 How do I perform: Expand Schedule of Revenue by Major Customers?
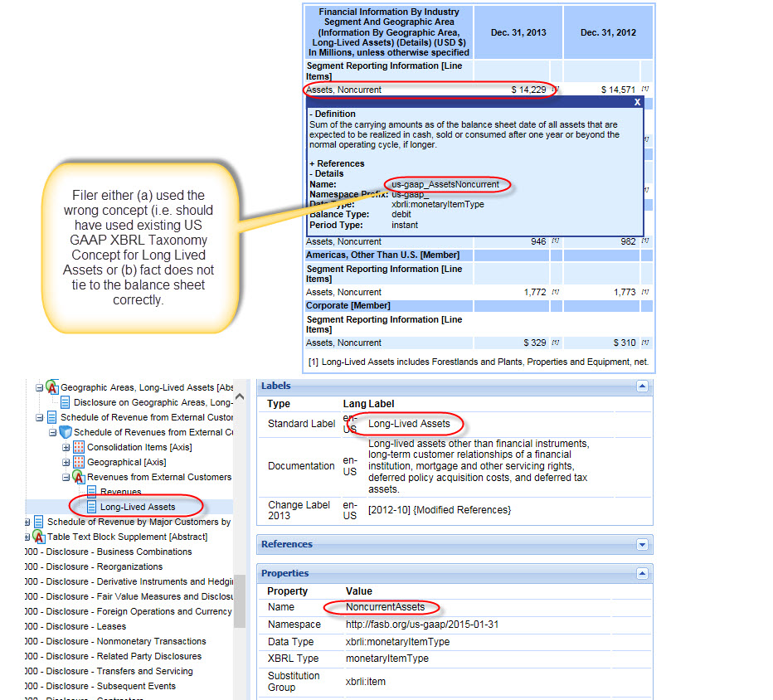27,522
